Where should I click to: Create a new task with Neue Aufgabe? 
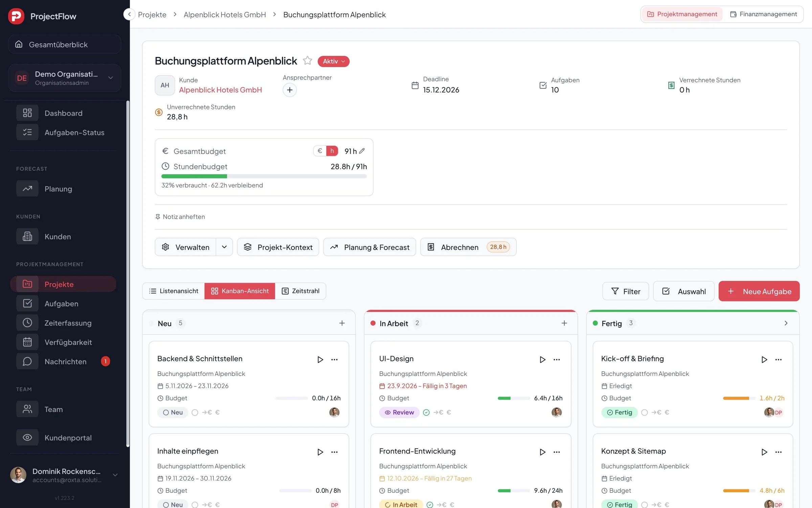[759, 291]
